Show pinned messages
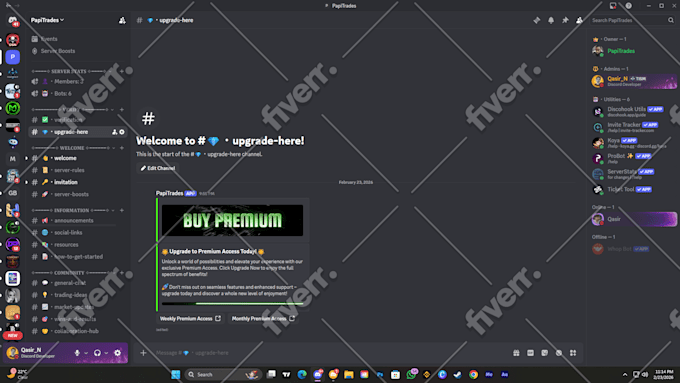The image size is (680, 383). pos(565,20)
